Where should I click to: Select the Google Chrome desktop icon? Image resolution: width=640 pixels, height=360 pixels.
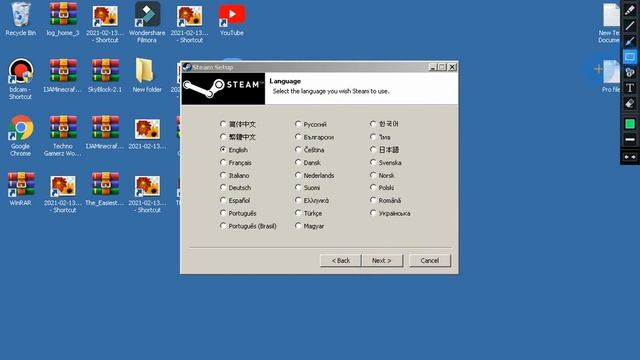20,136
